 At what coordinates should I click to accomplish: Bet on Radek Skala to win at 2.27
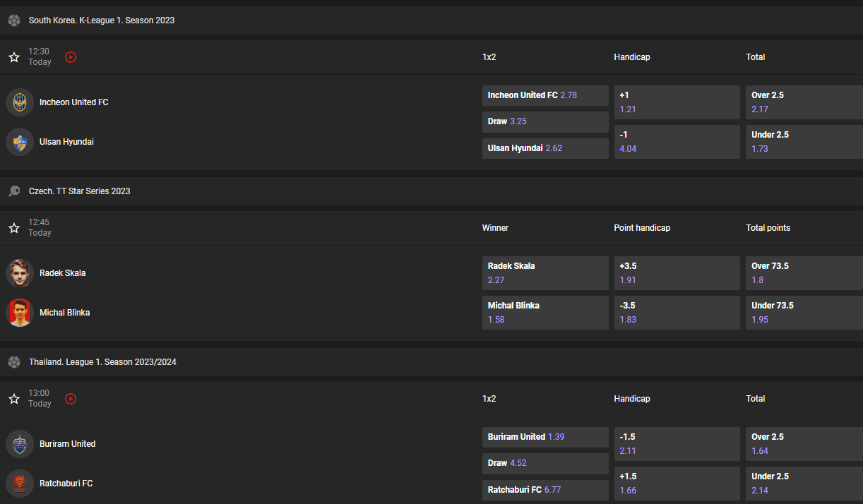click(x=545, y=273)
